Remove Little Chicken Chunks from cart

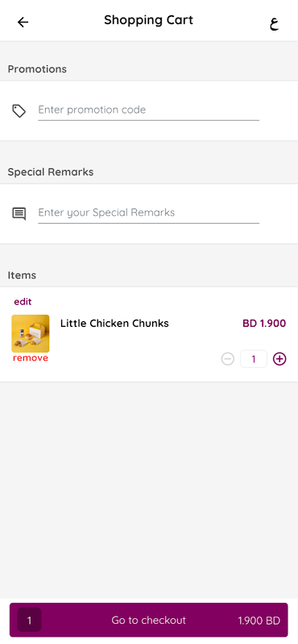[x=31, y=358]
